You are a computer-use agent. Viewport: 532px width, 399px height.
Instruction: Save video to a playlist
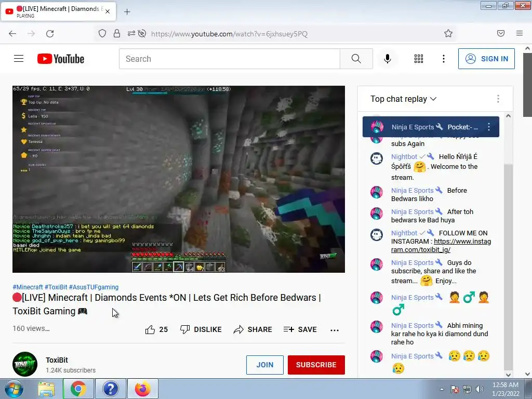300,329
